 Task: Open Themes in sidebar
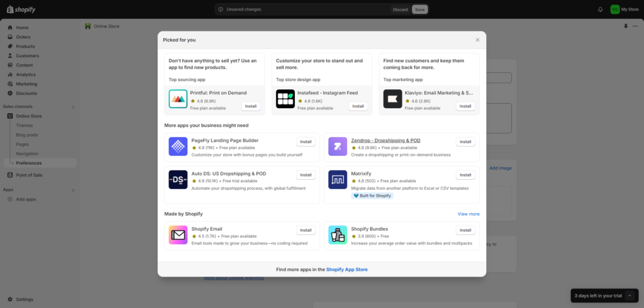(25, 126)
